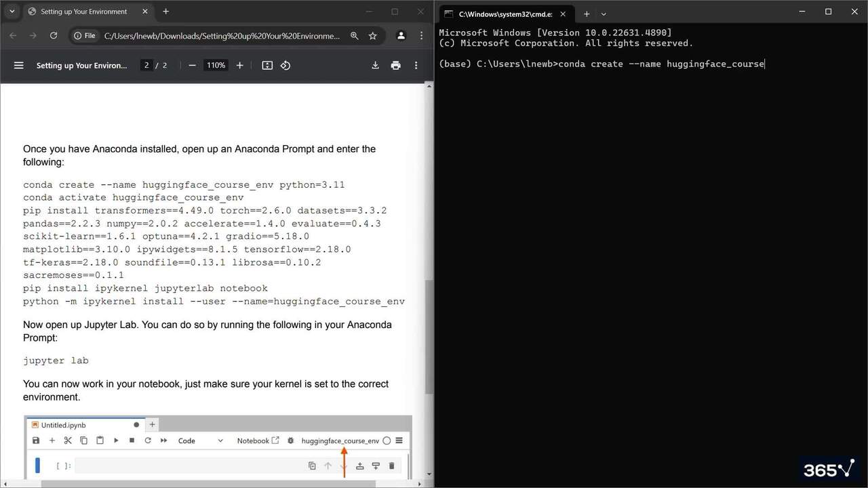The height and width of the screenshot is (488, 868).
Task: Click the 'conda activate huggingface_course_env' line
Action: click(134, 197)
